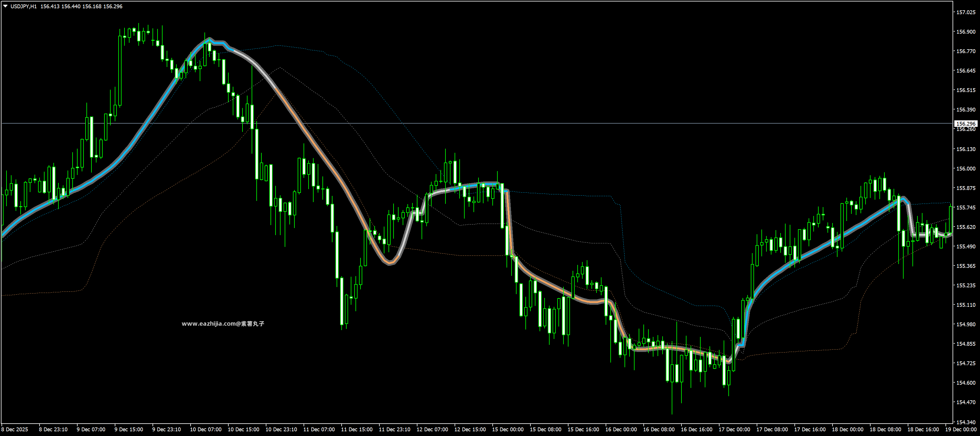
Task: Click the current price tag 156.296
Action: pyautogui.click(x=966, y=124)
